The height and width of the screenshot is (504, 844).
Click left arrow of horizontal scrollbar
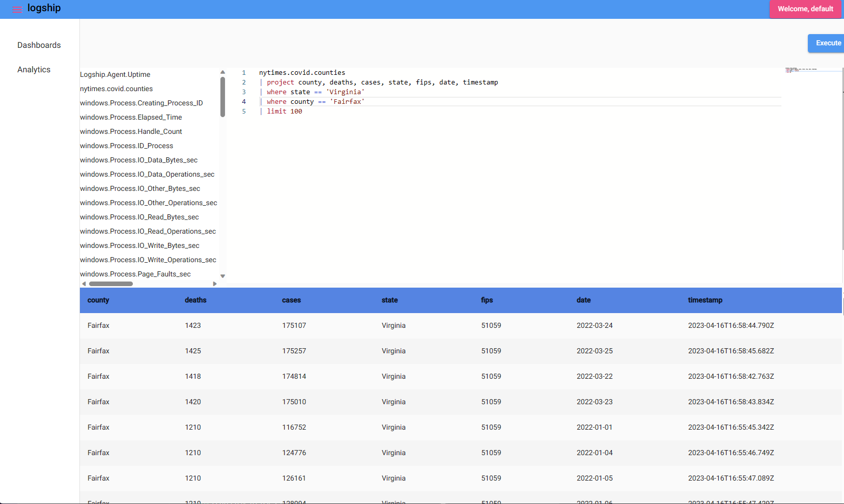click(x=84, y=284)
